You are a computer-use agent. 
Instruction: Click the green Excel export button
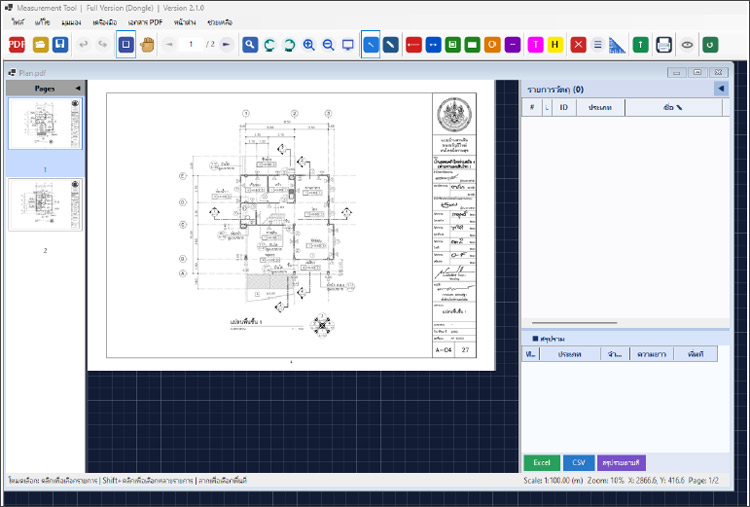click(541, 463)
